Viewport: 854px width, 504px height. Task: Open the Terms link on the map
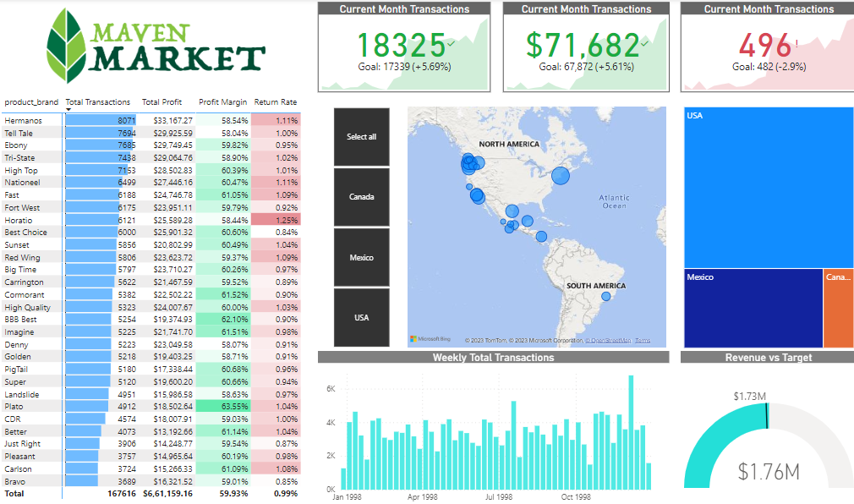click(x=643, y=341)
